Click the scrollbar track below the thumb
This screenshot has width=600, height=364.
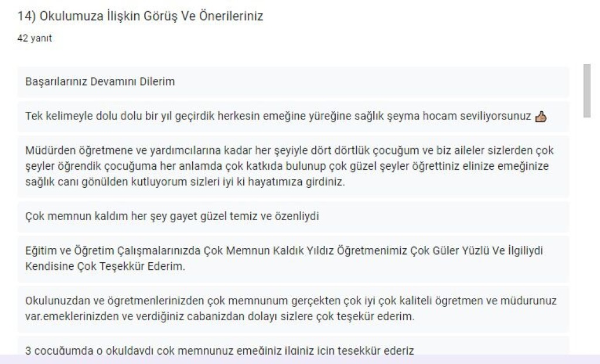tap(587, 235)
